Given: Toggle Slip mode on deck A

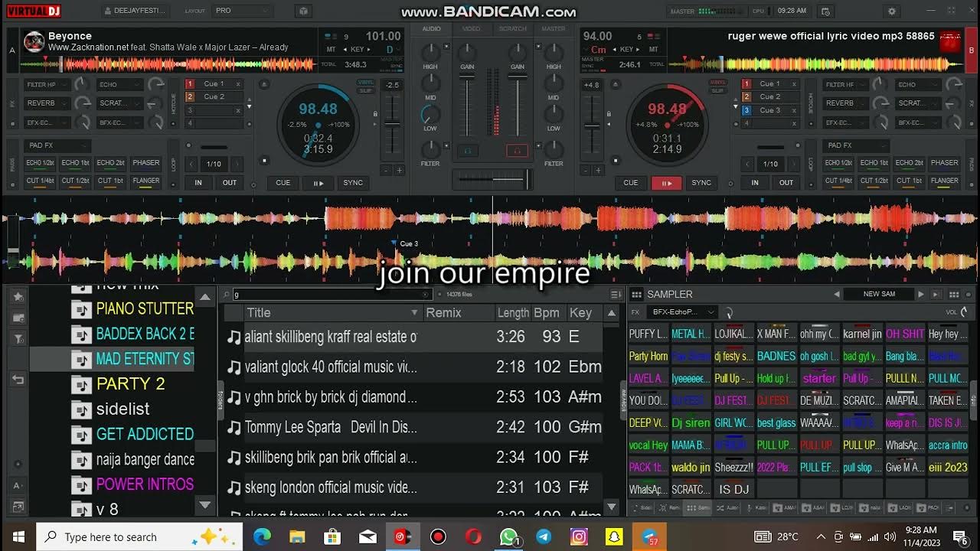Looking at the screenshot, I should tap(365, 90).
